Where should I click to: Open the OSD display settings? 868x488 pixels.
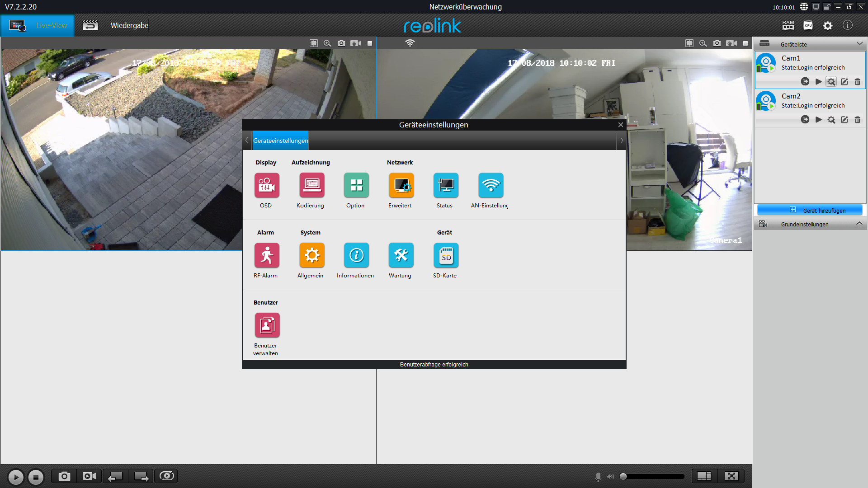pyautogui.click(x=266, y=185)
